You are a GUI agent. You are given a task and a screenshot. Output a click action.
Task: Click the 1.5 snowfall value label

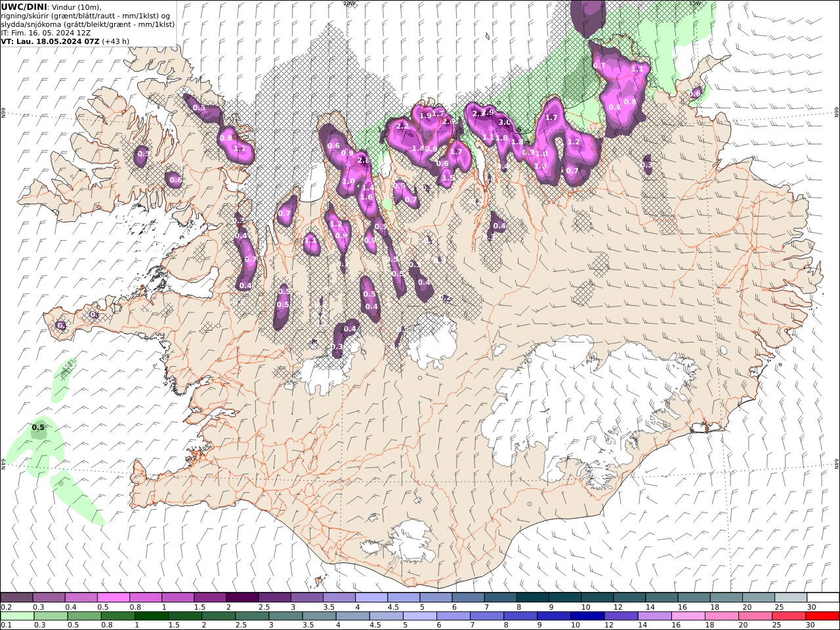[x=448, y=178]
